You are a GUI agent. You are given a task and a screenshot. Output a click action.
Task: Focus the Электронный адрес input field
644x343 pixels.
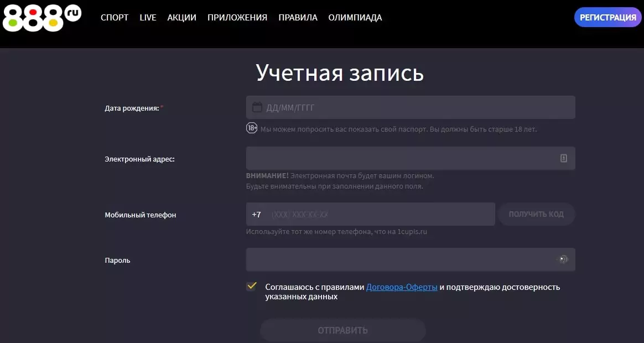411,158
